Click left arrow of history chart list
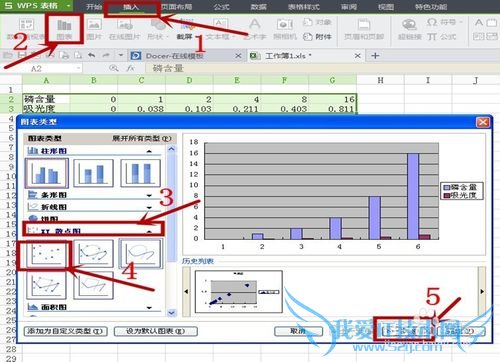The image size is (500, 362). 186,291
